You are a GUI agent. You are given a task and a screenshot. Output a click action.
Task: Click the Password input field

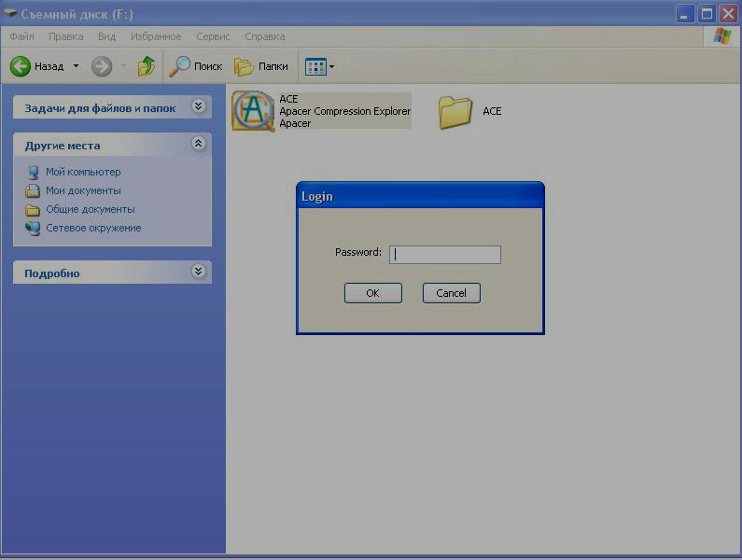445,254
